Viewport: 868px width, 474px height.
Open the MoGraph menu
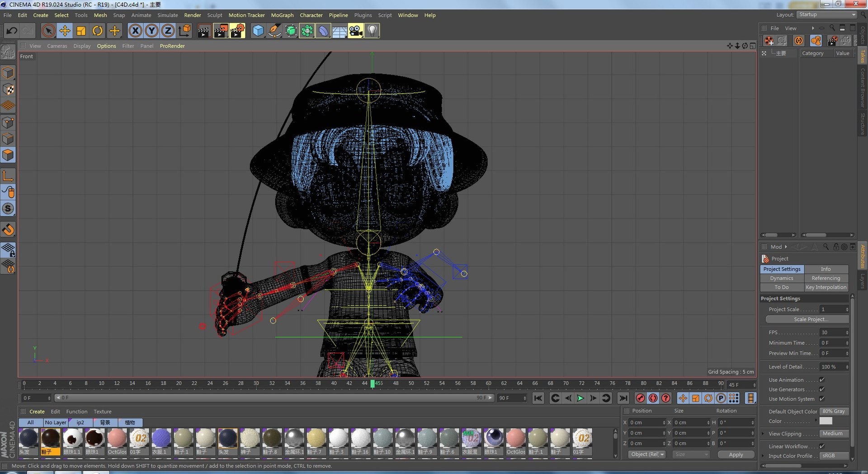(282, 15)
